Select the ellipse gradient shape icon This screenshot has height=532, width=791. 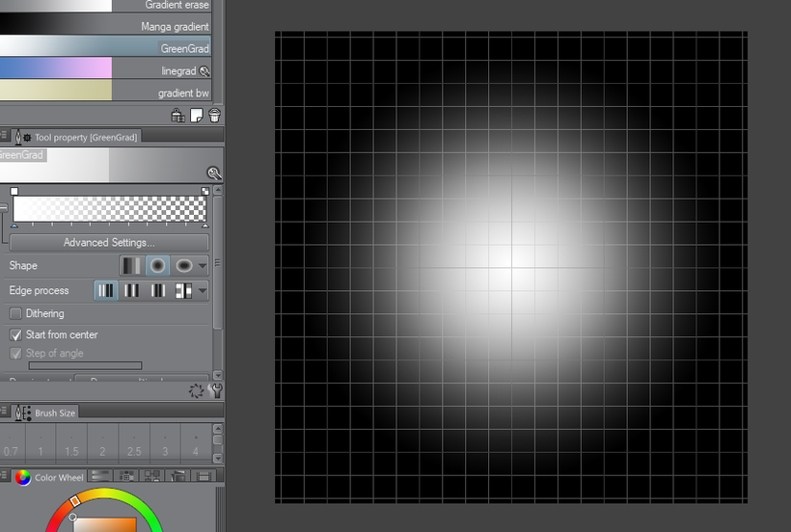click(x=183, y=265)
